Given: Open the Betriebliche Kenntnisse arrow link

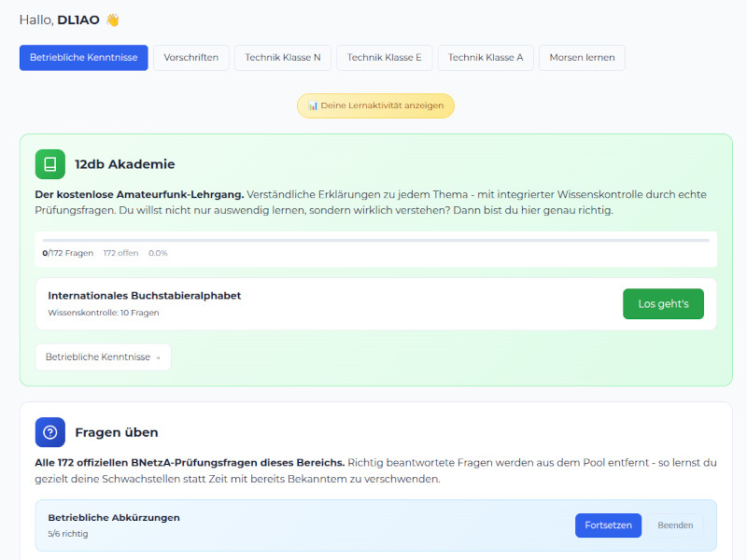Looking at the screenshot, I should tap(103, 357).
